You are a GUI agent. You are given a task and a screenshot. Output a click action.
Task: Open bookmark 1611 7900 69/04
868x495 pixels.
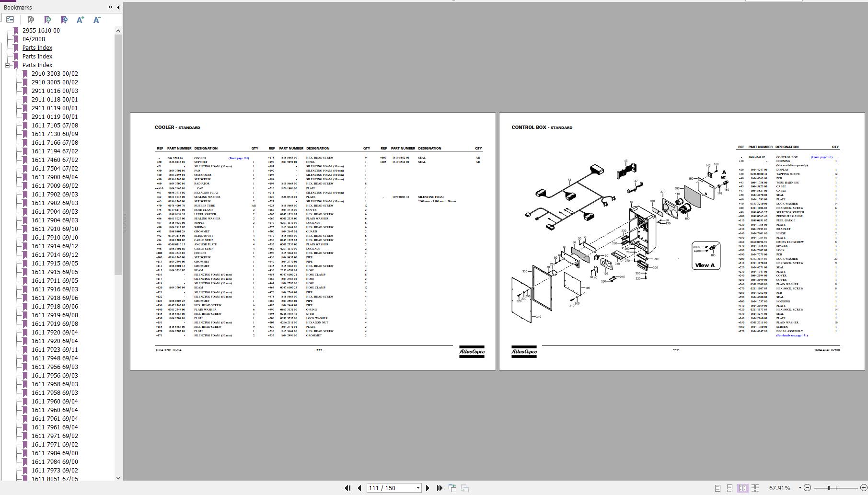coord(55,177)
